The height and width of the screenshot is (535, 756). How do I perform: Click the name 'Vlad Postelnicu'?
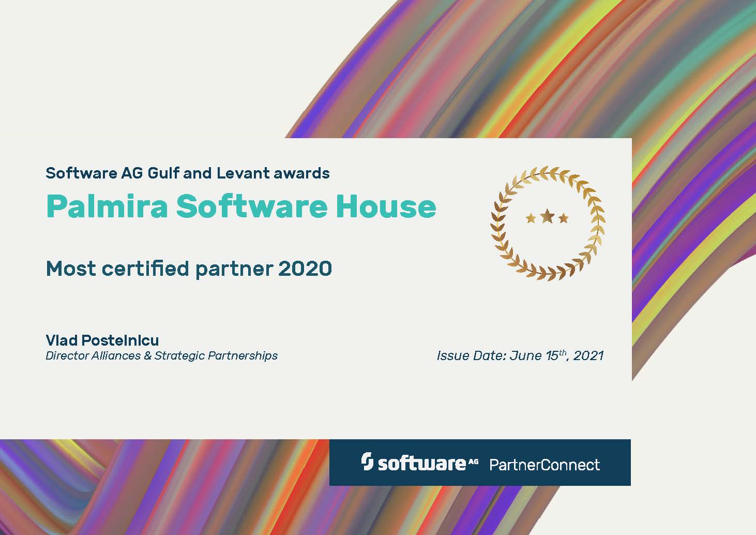coord(102,340)
